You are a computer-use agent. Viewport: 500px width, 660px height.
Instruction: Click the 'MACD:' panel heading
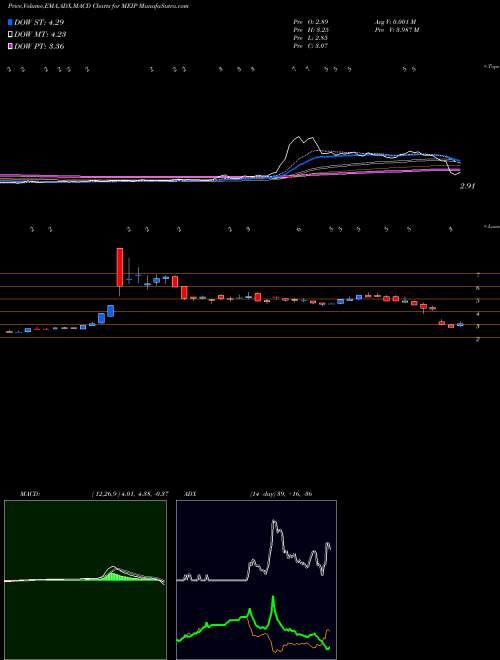29,494
